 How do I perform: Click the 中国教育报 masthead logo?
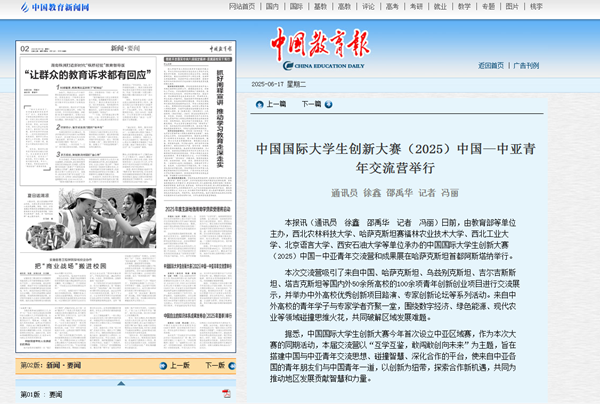click(321, 49)
